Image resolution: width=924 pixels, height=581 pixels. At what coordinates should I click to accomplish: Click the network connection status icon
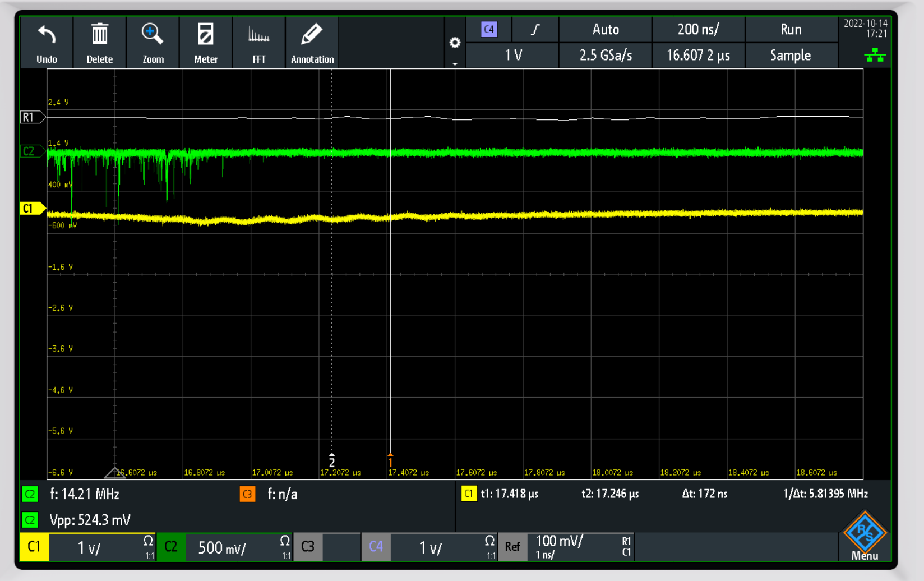tap(874, 55)
